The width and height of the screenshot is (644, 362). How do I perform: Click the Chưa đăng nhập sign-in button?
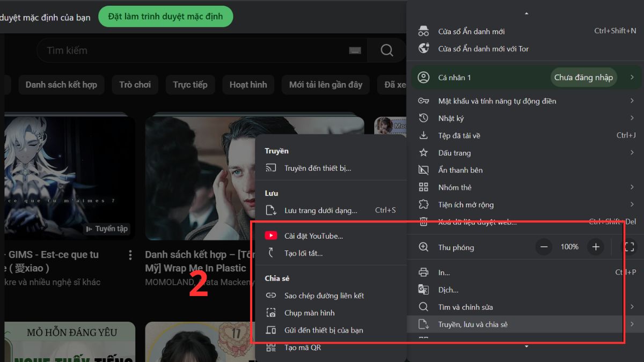583,77
